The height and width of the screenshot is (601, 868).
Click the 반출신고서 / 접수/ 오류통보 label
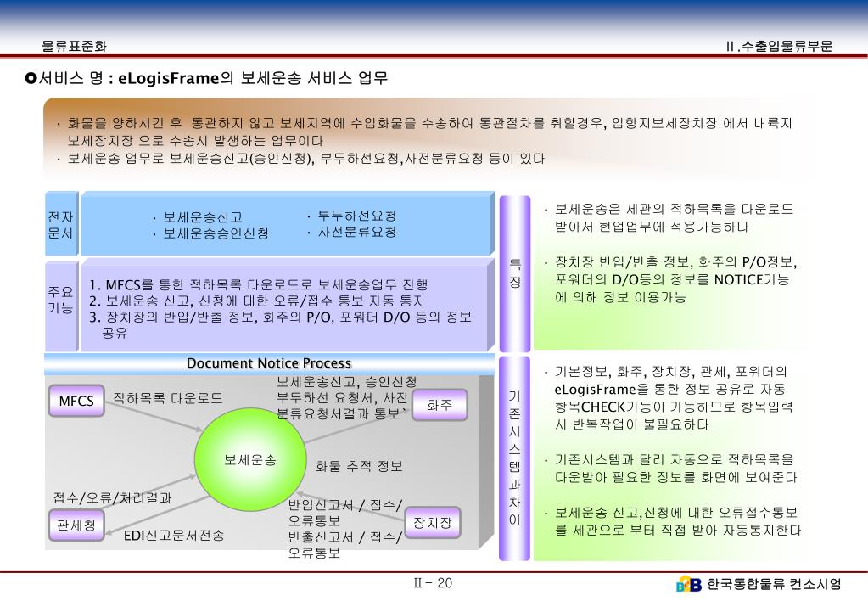point(344,544)
